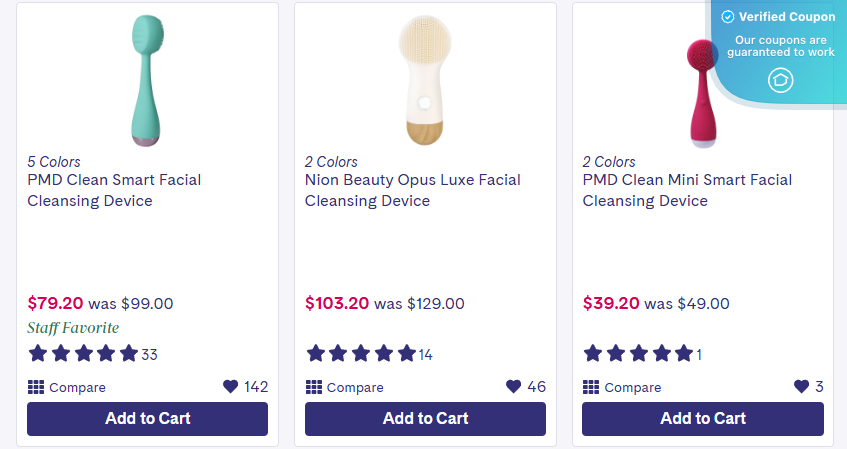View the pink PMD Clean Mini image

(x=702, y=93)
